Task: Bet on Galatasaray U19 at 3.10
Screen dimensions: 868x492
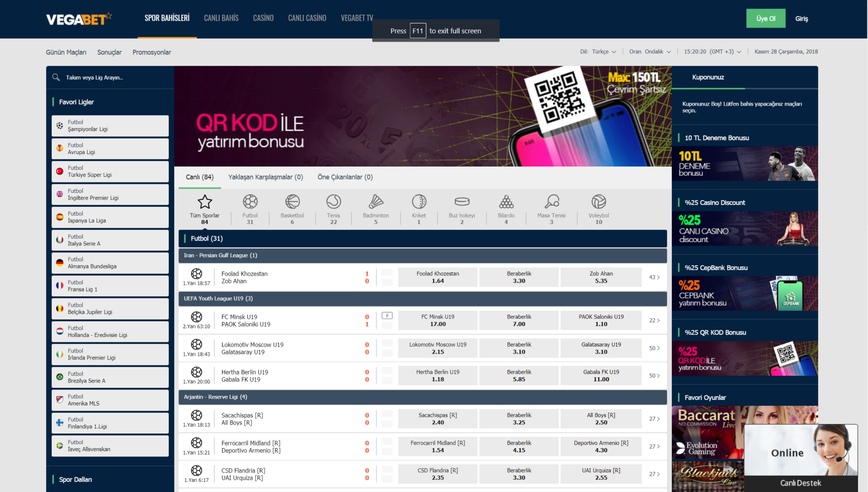Action: pyautogui.click(x=601, y=348)
